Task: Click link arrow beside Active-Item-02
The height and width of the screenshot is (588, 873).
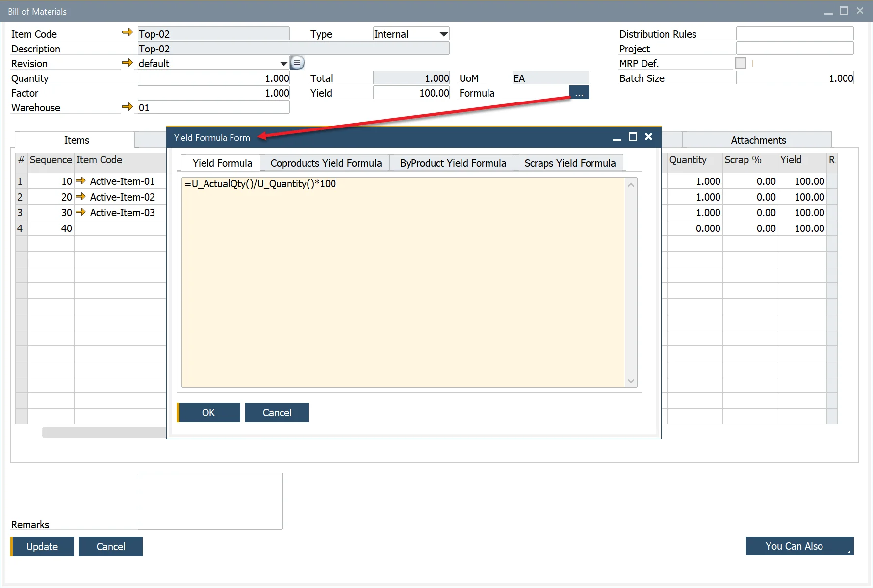Action: pos(81,197)
